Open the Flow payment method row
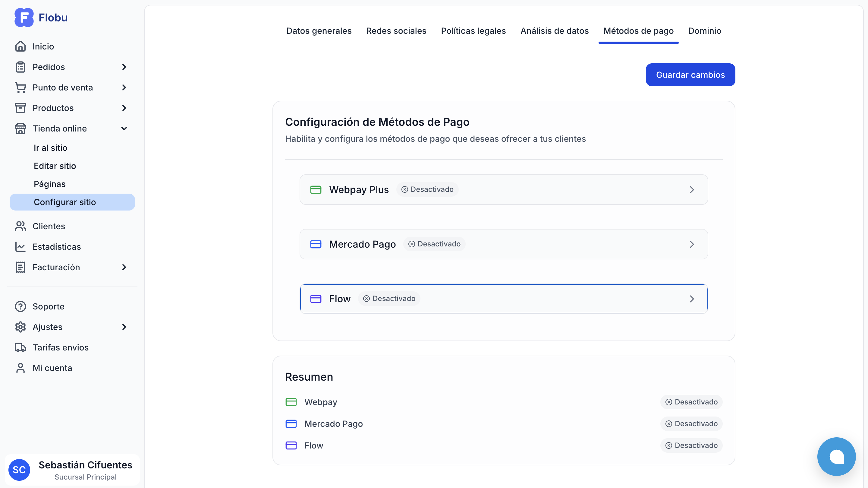Image resolution: width=868 pixels, height=488 pixels. pyautogui.click(x=503, y=299)
